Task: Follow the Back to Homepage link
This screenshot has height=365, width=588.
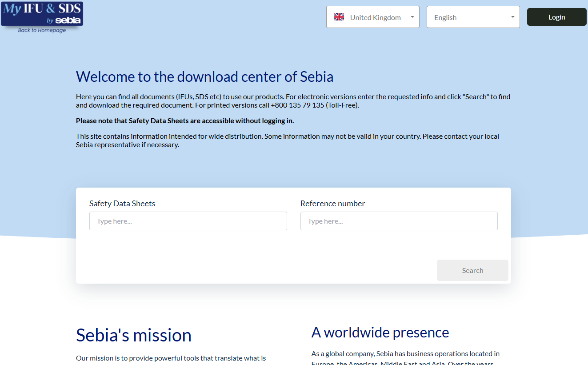Action: tap(41, 30)
